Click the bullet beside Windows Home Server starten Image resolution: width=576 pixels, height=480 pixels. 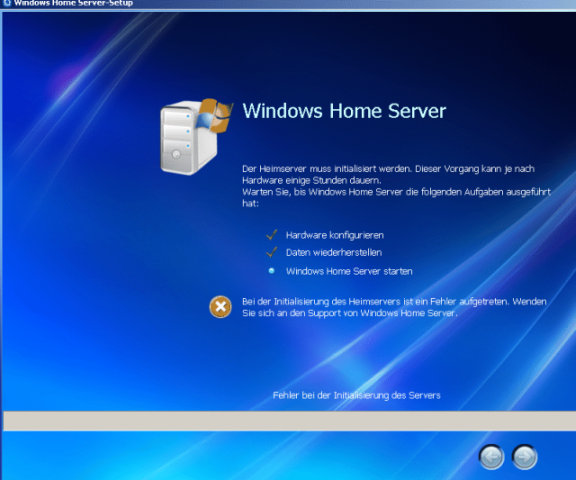pos(271,271)
